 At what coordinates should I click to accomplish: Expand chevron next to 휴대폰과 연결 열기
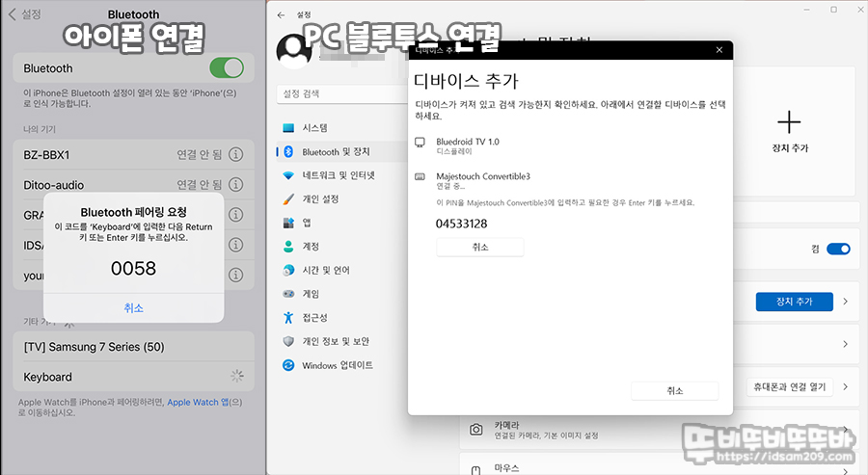click(x=845, y=387)
